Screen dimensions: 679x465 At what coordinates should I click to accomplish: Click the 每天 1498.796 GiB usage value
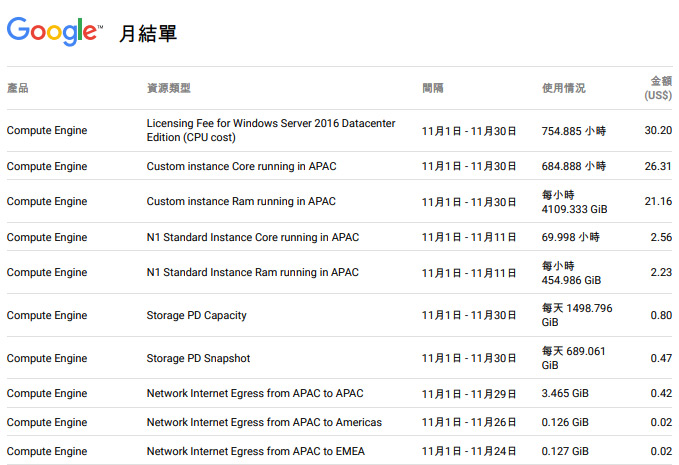[x=577, y=315]
